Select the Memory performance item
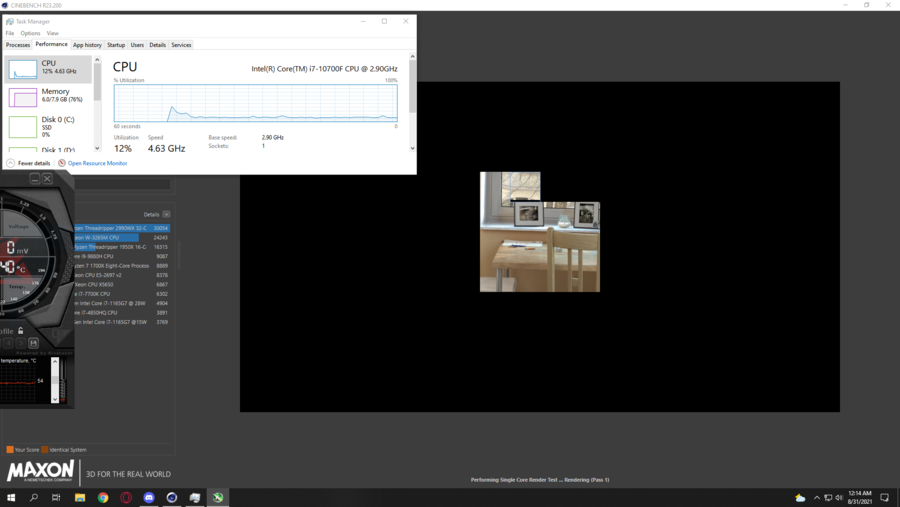This screenshot has width=900, height=507. 48,97
